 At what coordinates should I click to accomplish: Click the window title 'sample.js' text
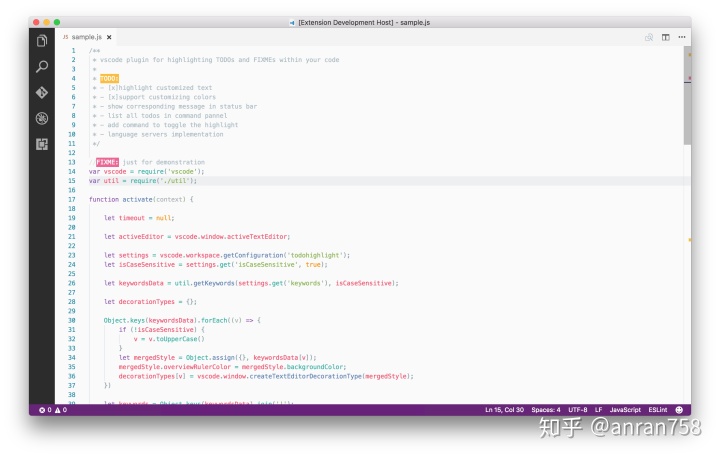415,22
